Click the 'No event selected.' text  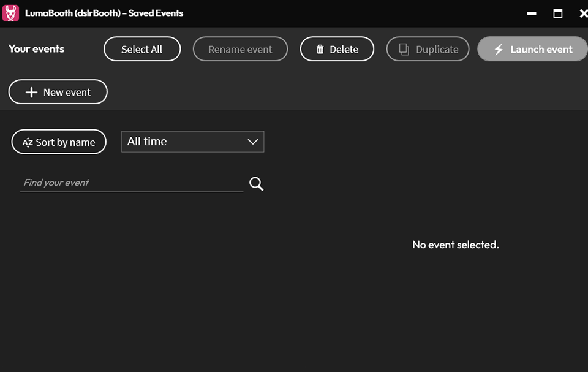coord(456,245)
